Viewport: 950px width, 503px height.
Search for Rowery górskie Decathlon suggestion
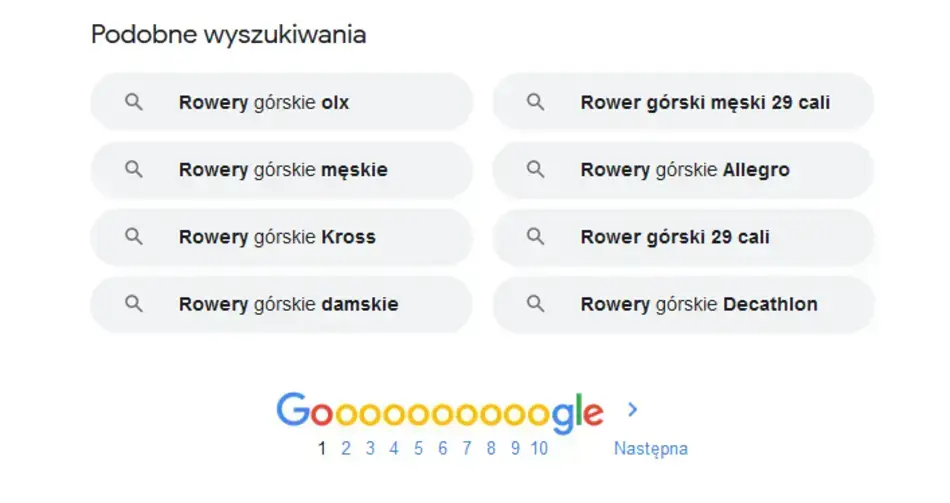(x=698, y=304)
